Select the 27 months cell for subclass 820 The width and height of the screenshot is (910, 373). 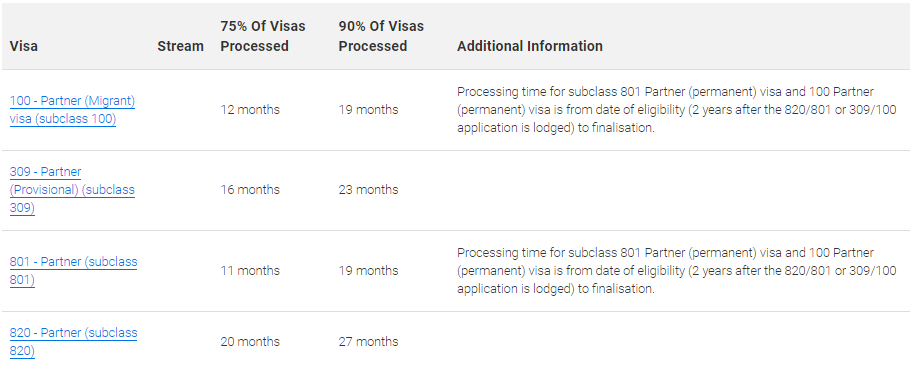click(x=369, y=342)
